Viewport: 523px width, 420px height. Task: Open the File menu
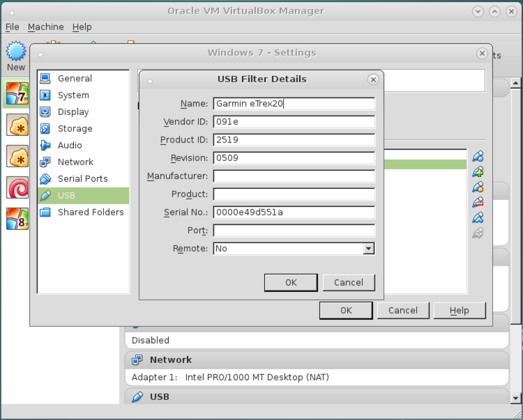coord(12,27)
